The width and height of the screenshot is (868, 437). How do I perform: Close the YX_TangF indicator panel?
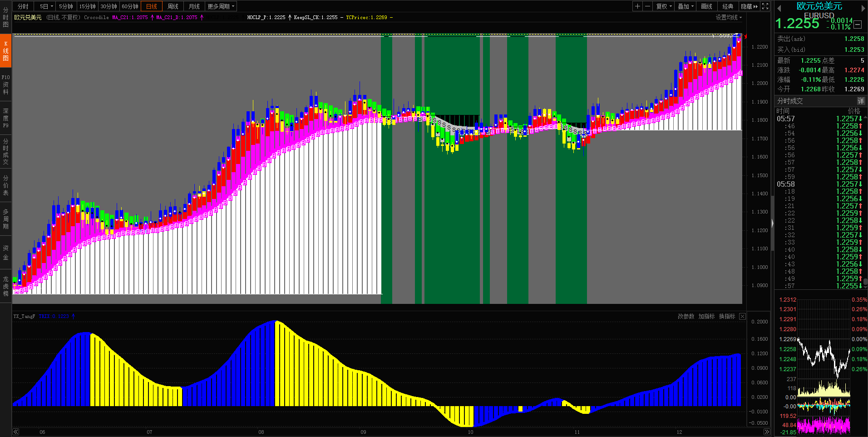(742, 316)
